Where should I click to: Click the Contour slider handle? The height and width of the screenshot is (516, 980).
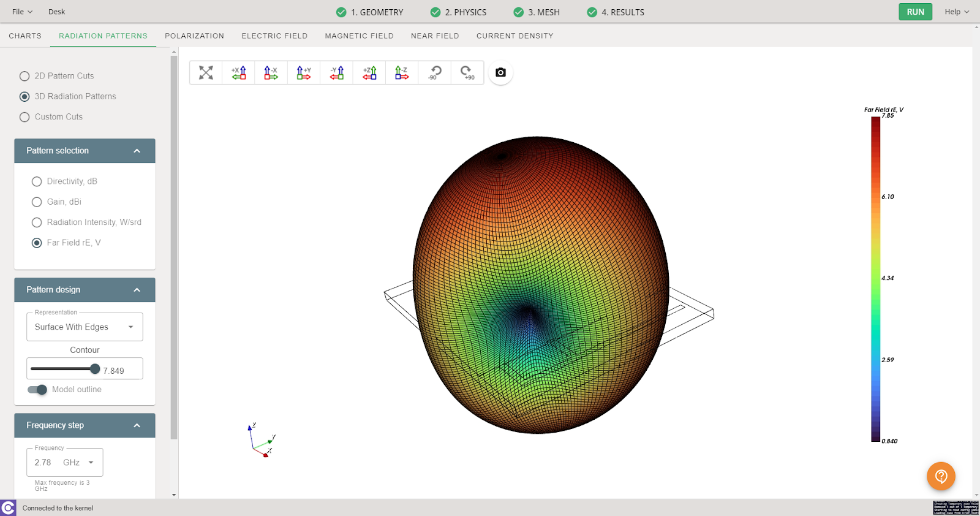tap(95, 369)
